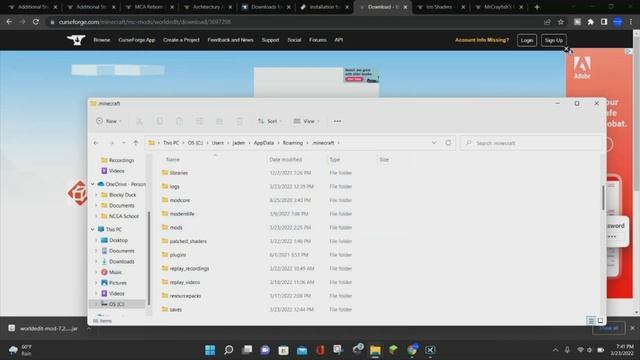Go up one folder level
The height and width of the screenshot is (360, 640).
(136, 143)
